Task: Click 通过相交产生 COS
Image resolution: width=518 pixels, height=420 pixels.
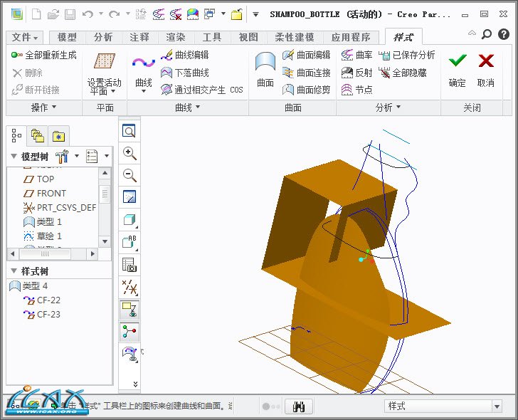Action: click(x=202, y=90)
